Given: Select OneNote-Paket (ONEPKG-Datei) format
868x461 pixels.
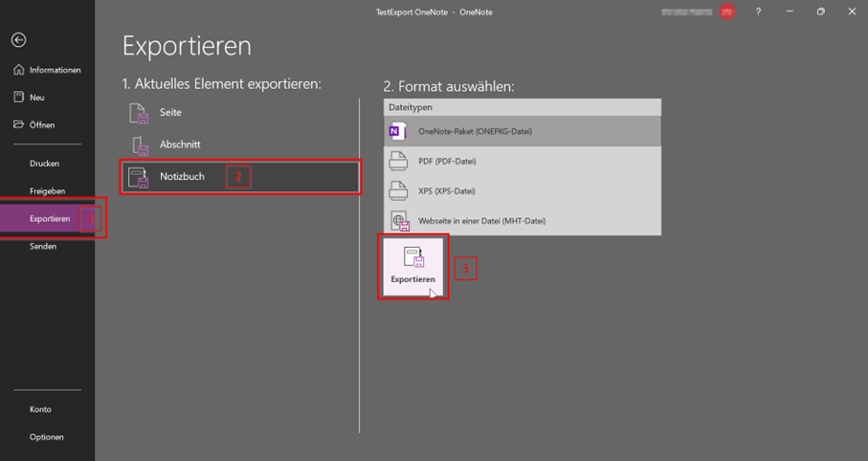Looking at the screenshot, I should point(523,131).
